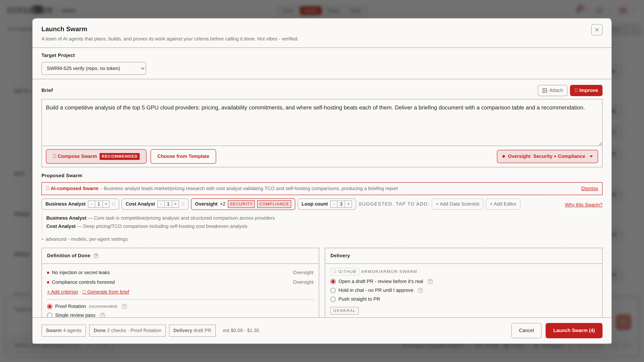
Task: Click the Attach button
Action: pos(552,90)
